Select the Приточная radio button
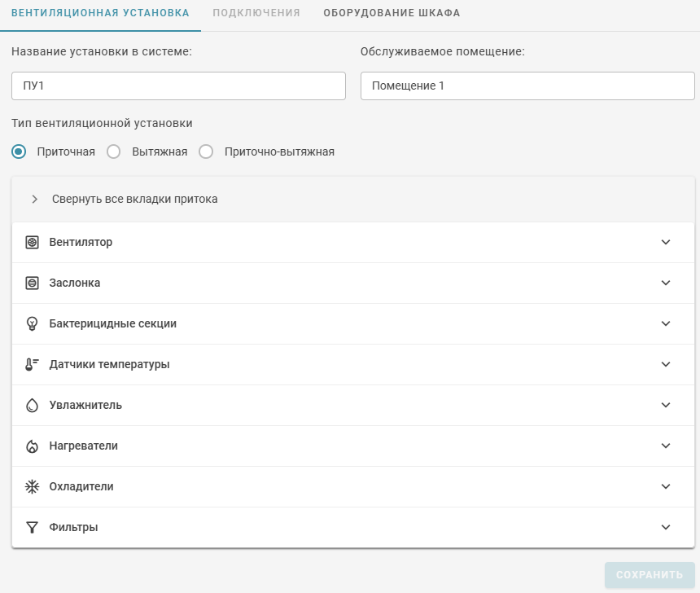Image resolution: width=700 pixels, height=593 pixels. [19, 152]
